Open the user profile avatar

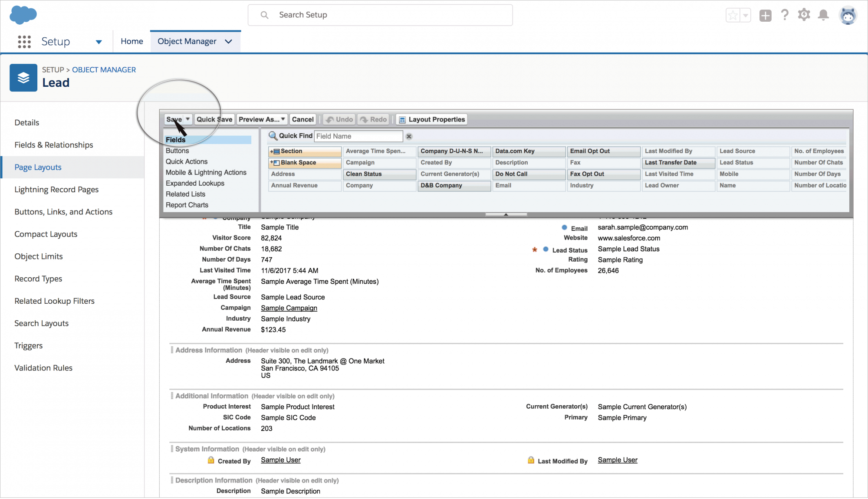848,16
